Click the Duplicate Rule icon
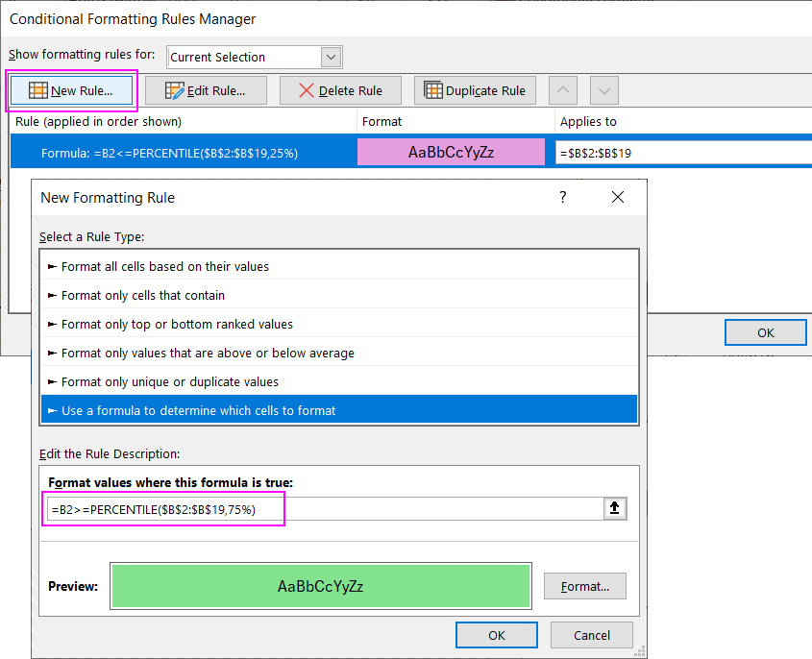This screenshot has width=812, height=659. (432, 90)
